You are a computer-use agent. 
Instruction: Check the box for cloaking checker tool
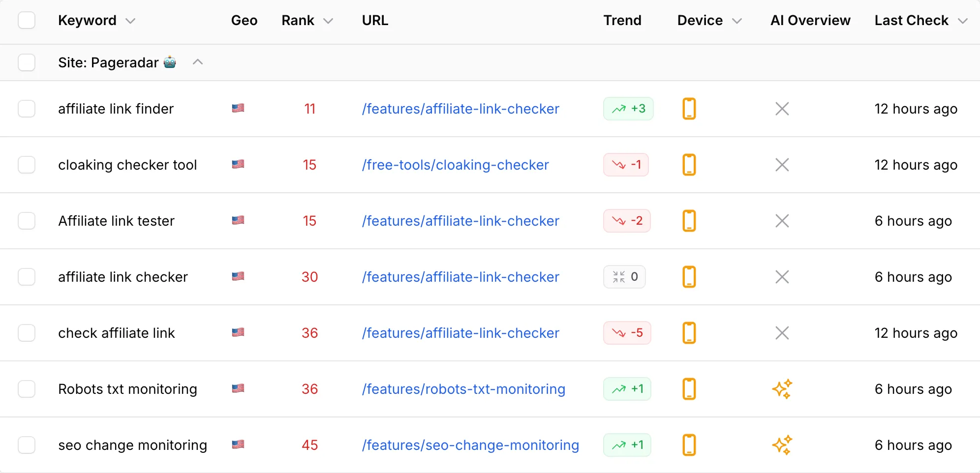tap(27, 165)
